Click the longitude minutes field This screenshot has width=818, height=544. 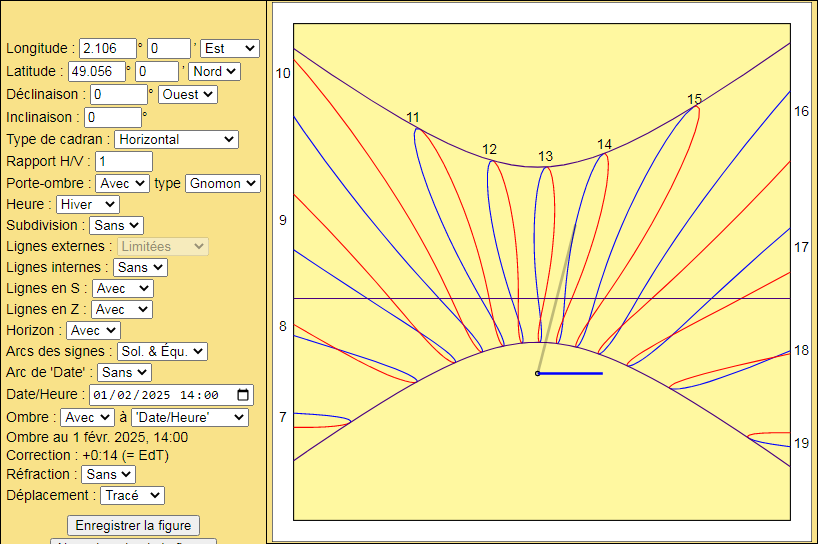coord(169,49)
